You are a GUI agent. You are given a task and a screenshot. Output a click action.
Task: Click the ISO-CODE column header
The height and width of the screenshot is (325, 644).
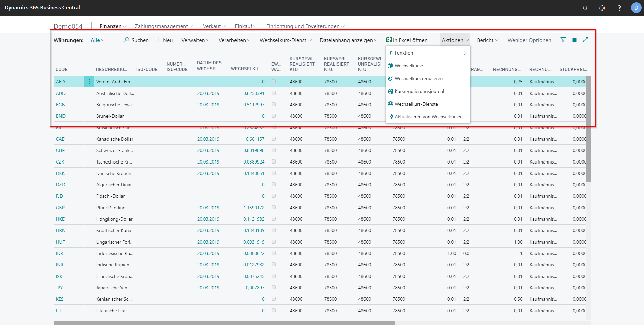(147, 69)
